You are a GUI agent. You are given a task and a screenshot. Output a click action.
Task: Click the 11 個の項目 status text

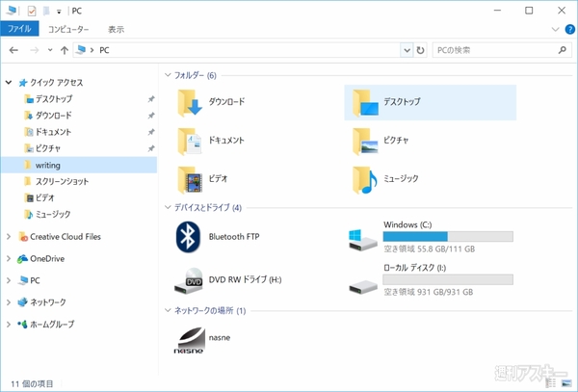pos(32,384)
